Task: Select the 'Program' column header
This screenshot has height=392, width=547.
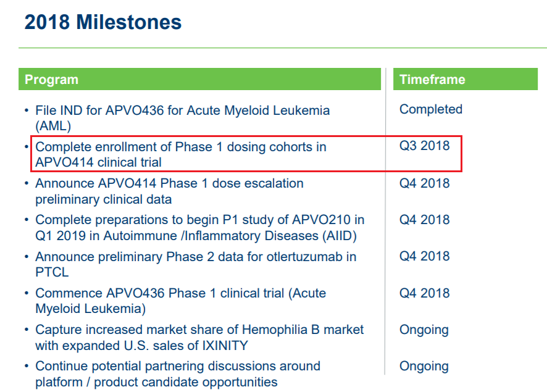Action: [199, 79]
